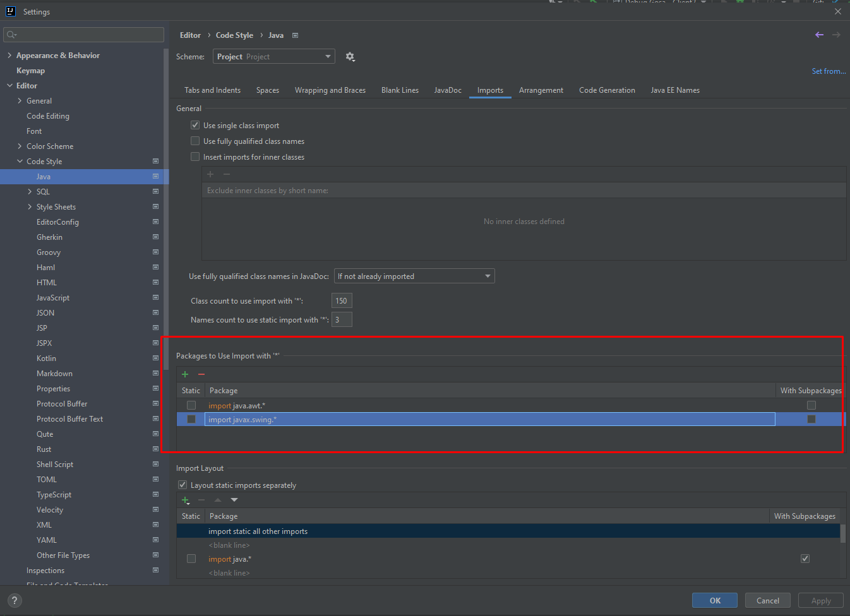The image size is (850, 616).
Task: Open the scheme actions gear icon
Action: (350, 57)
